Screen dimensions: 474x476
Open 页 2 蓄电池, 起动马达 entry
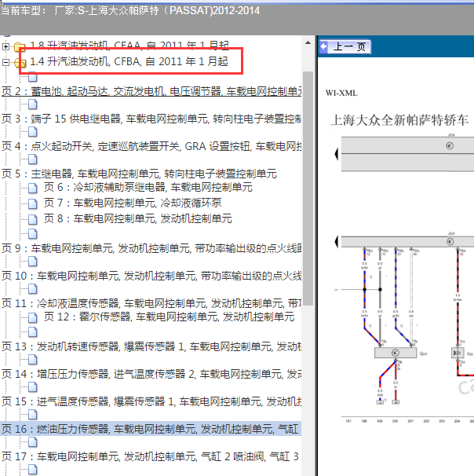coord(151,91)
